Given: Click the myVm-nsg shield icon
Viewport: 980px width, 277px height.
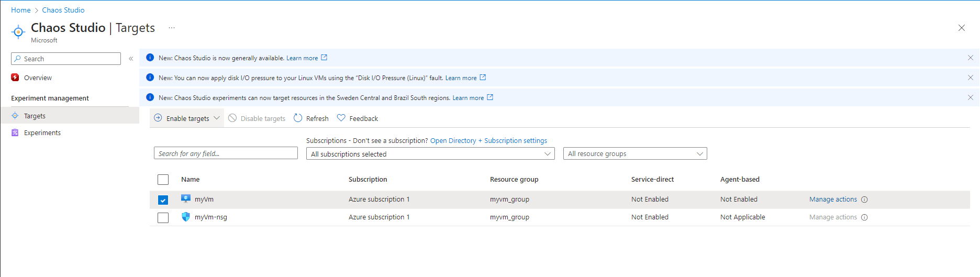Looking at the screenshot, I should tap(186, 217).
